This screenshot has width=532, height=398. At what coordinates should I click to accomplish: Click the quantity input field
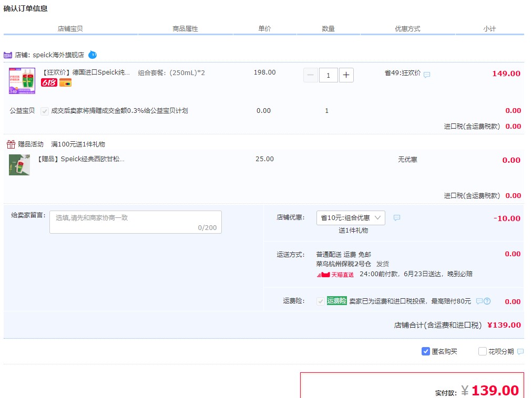pos(328,75)
